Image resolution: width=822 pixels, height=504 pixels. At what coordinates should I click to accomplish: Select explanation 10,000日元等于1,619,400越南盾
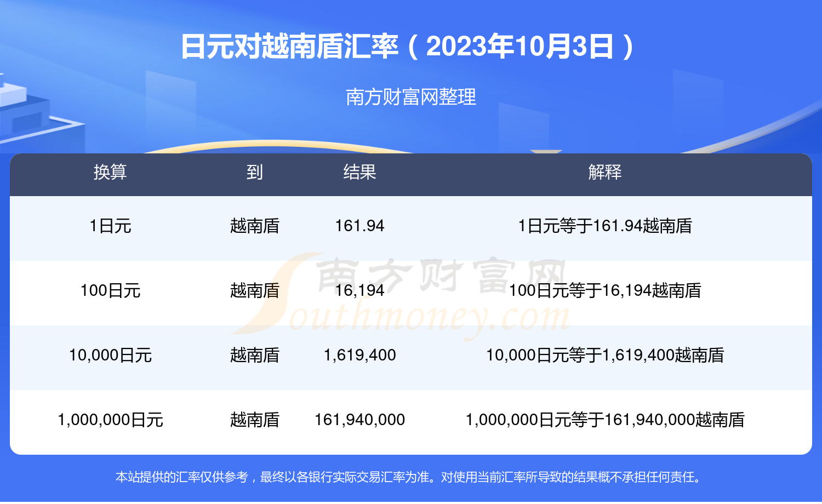point(605,355)
